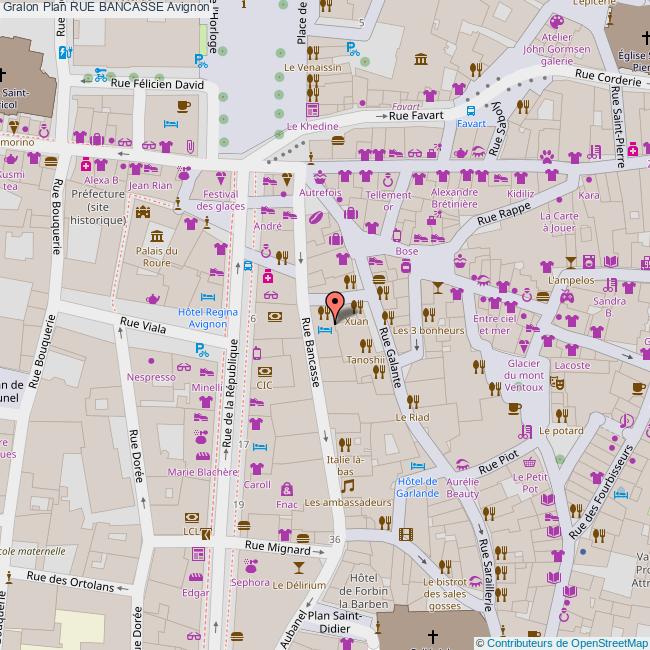The height and width of the screenshot is (650, 650).
Task: Select the LCL bank icon
Action: point(192,517)
